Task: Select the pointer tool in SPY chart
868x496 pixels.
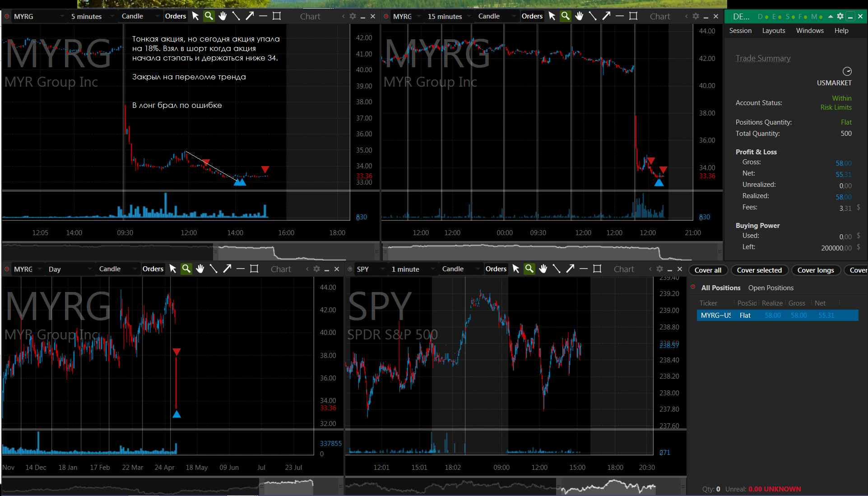Action: click(x=516, y=269)
